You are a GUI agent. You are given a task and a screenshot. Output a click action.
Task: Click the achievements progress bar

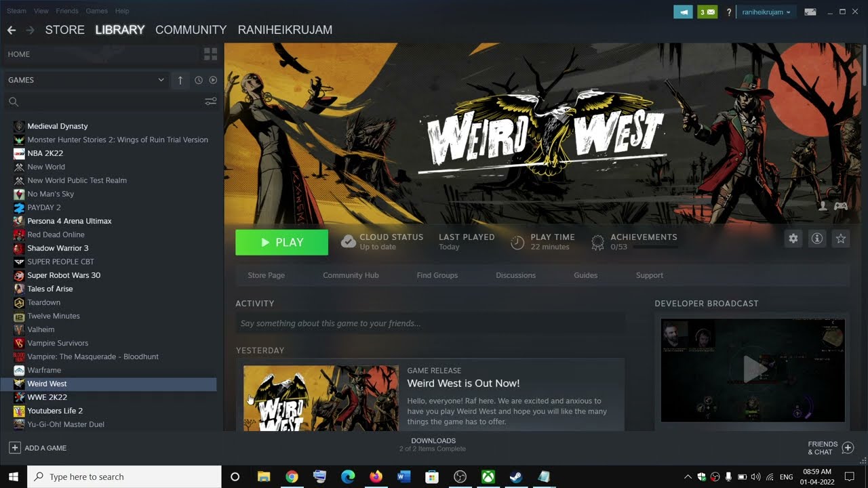[654, 247]
